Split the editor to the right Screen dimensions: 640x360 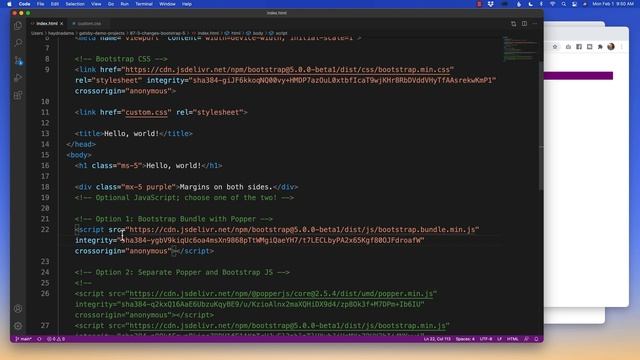point(524,24)
